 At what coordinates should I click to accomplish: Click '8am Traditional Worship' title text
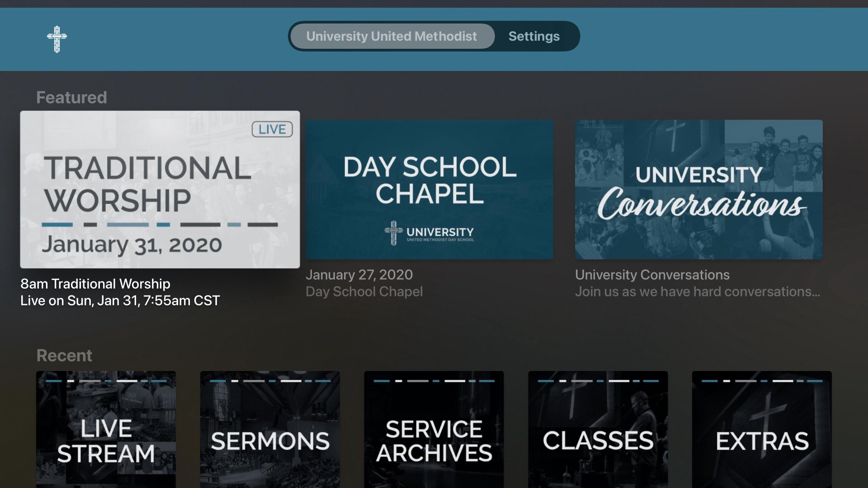pos(95,284)
